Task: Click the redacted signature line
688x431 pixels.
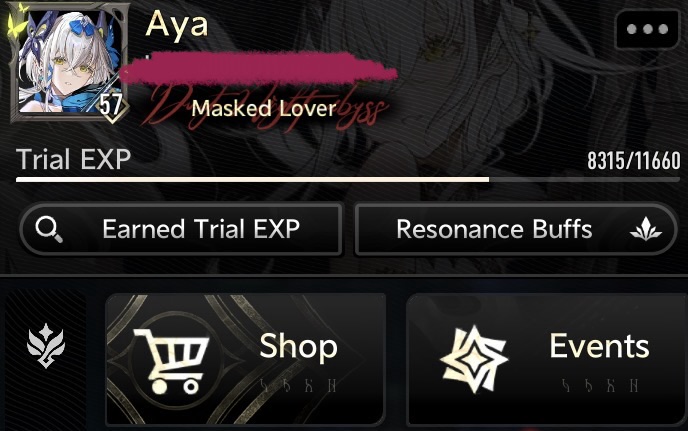Action: click(x=259, y=68)
